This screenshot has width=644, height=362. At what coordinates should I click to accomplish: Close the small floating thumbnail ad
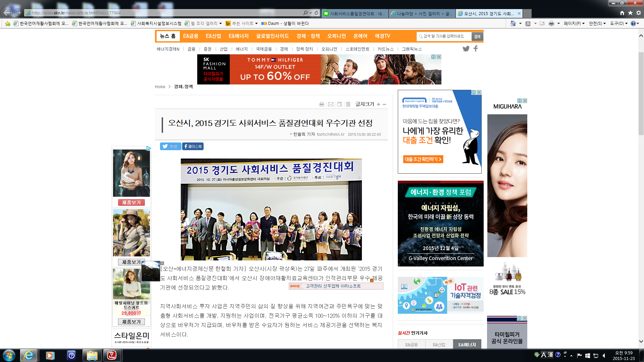click(x=162, y=263)
